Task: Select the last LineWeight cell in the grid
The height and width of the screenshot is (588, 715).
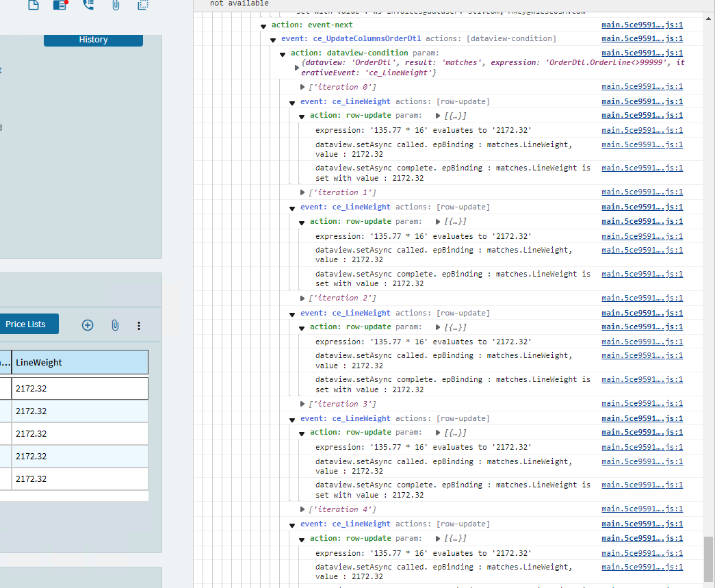Action: pyautogui.click(x=80, y=478)
